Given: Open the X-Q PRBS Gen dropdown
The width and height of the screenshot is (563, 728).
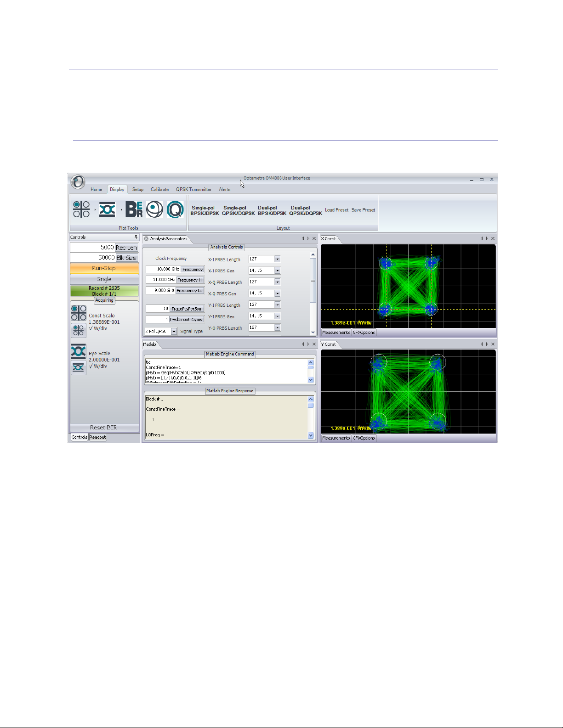Looking at the screenshot, I should 278,293.
